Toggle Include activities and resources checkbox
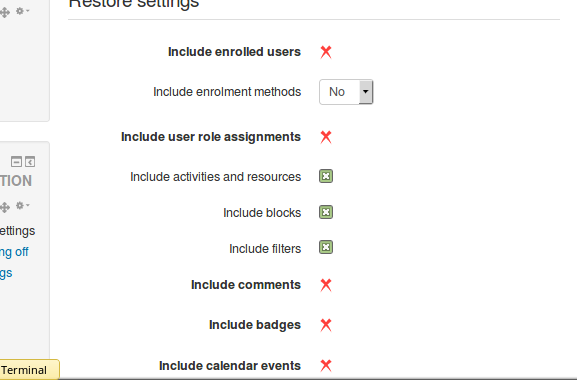The width and height of the screenshot is (577, 380). pos(326,176)
